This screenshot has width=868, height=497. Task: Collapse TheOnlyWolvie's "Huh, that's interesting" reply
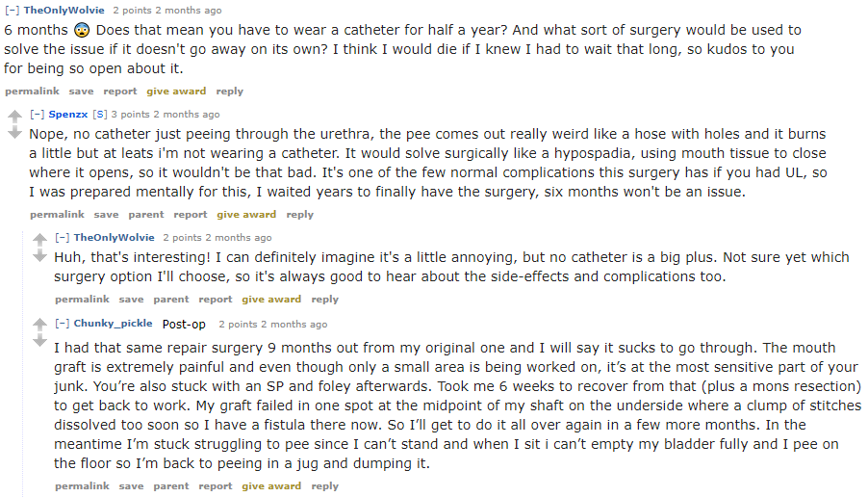62,237
